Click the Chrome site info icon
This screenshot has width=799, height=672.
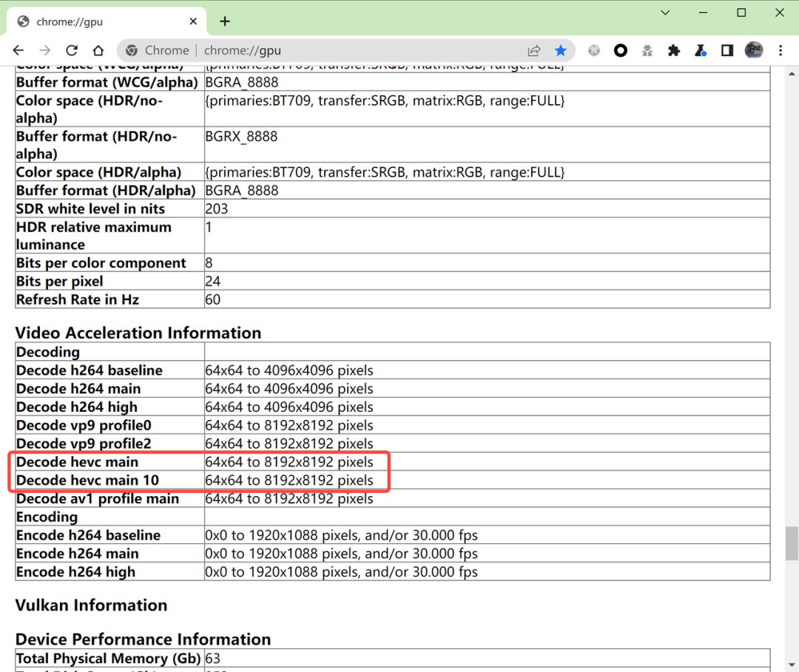click(x=132, y=50)
